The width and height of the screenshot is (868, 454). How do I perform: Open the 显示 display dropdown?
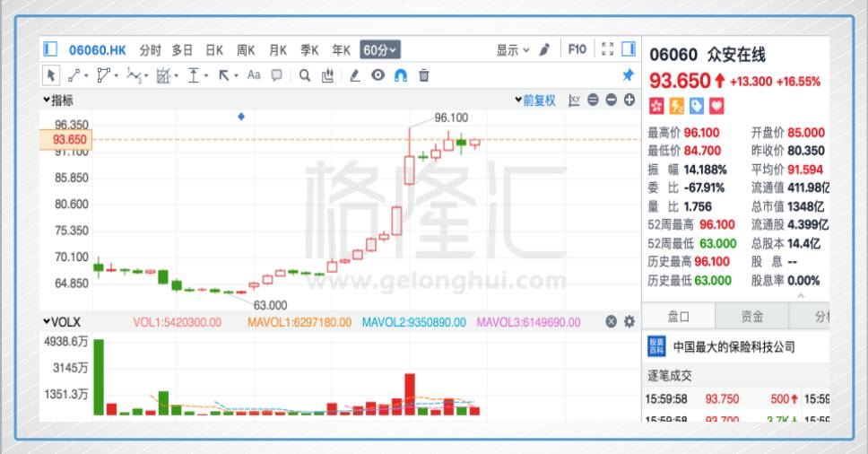pyautogui.click(x=513, y=50)
